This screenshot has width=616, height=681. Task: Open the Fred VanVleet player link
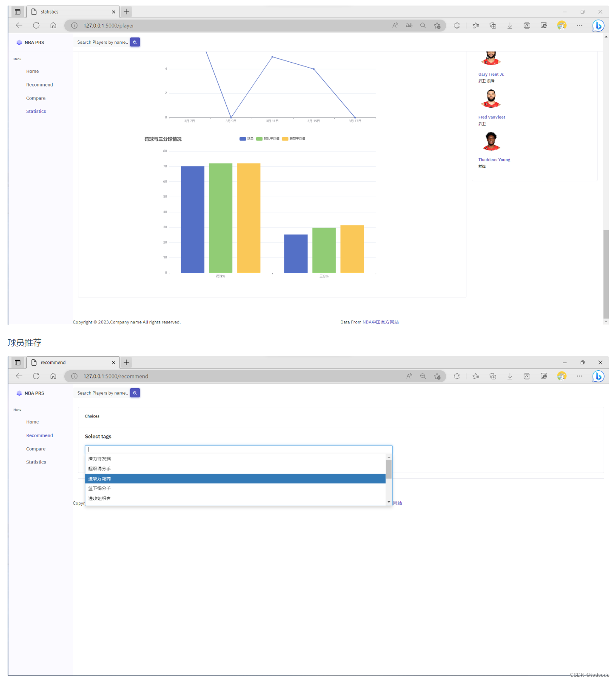coord(492,117)
